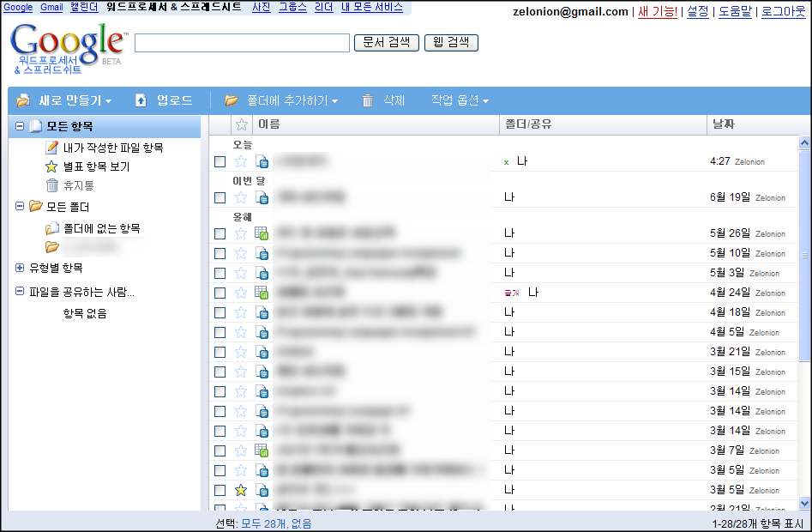Open spreadsheet icon in 5월 26일 row

[x=262, y=233]
